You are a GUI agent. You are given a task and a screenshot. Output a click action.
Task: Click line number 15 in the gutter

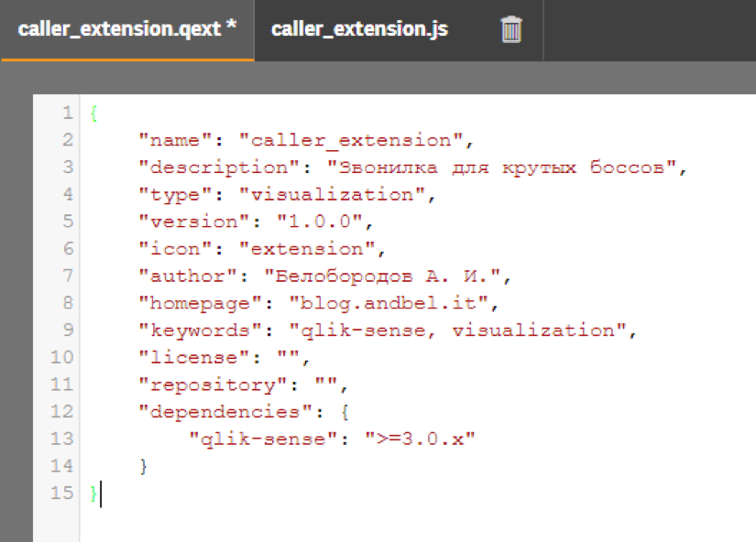tap(61, 493)
